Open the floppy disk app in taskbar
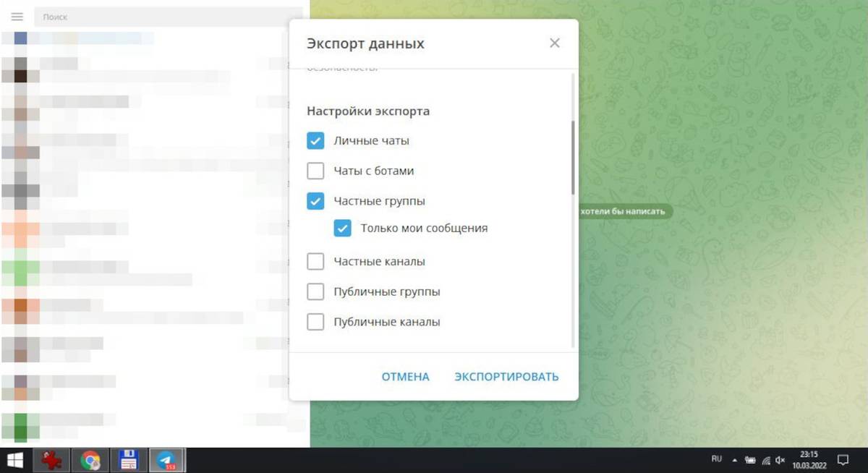The width and height of the screenshot is (868, 473). click(129, 460)
